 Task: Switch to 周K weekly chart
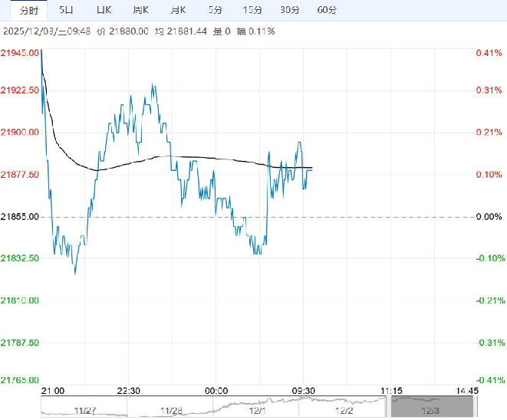[x=140, y=10]
